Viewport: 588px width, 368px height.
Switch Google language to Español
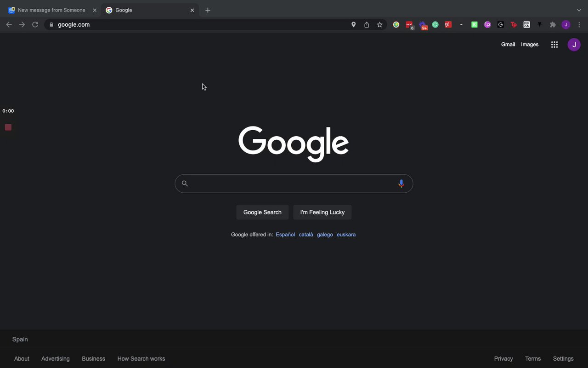285,235
